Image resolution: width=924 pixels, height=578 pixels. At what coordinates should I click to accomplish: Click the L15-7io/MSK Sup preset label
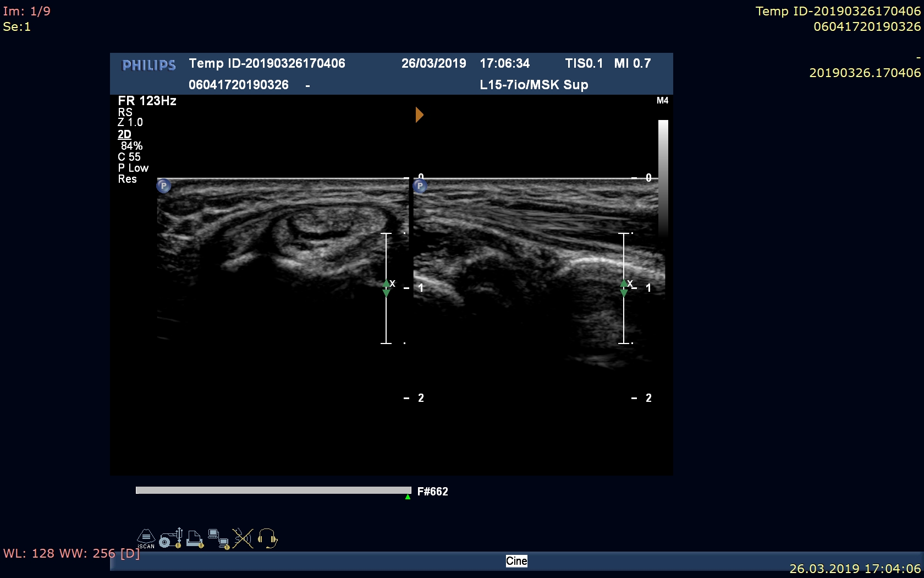533,85
